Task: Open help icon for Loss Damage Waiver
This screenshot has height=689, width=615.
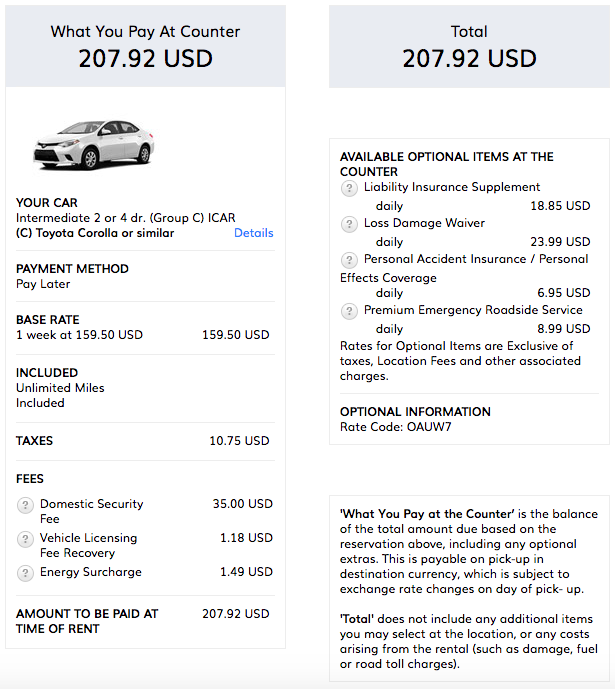Action: click(x=349, y=225)
